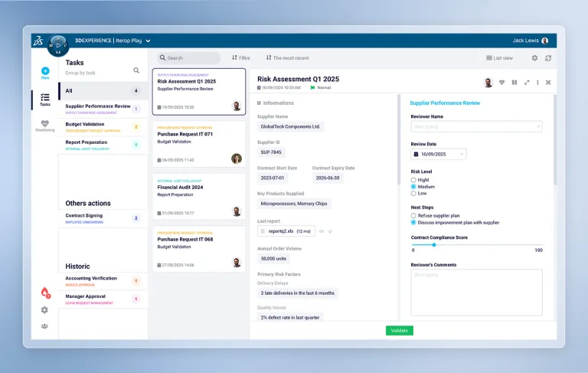Expand the Iterop Play app chevron
588x373 pixels.
148,41
